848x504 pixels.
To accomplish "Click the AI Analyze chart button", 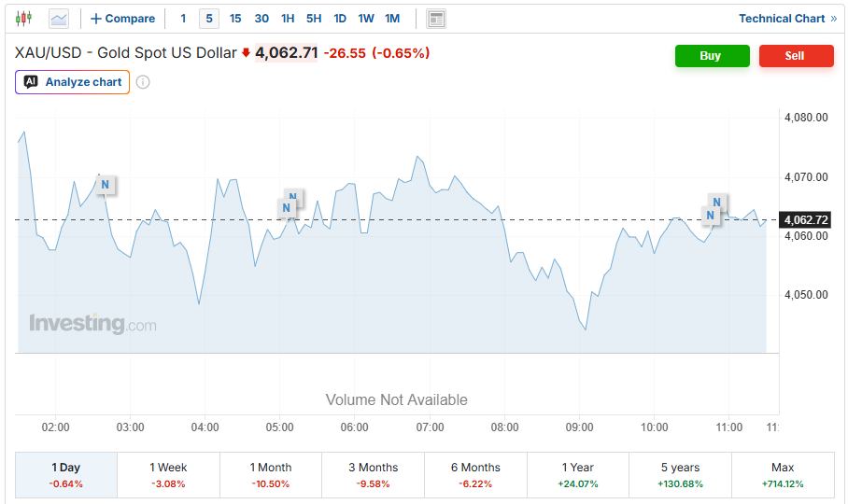I will (x=73, y=82).
